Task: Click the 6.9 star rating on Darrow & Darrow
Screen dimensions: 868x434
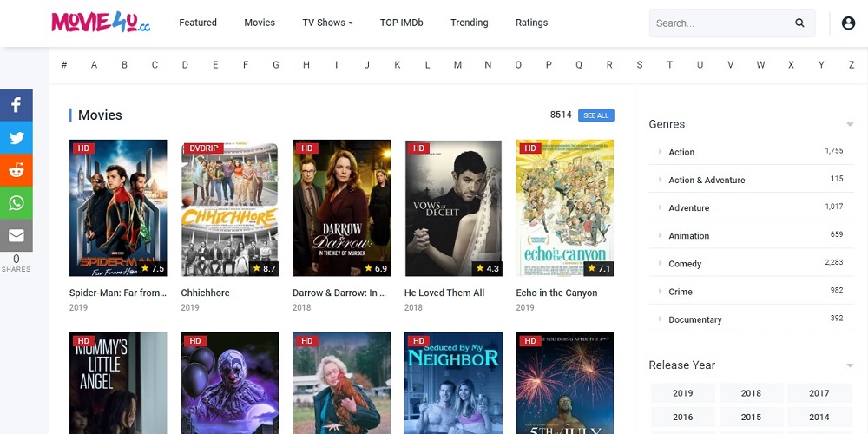Action: 375,268
